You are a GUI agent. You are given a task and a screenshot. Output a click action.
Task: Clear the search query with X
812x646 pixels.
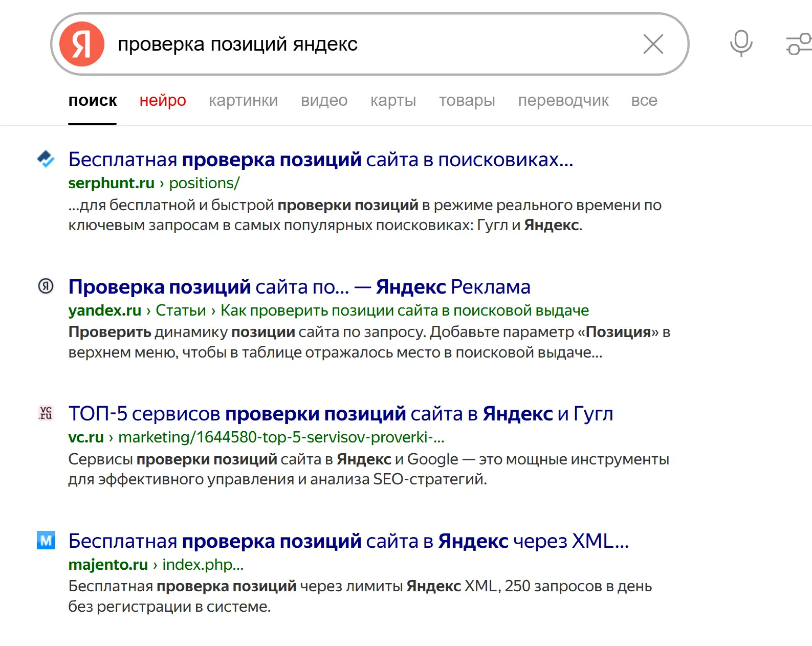click(x=653, y=44)
